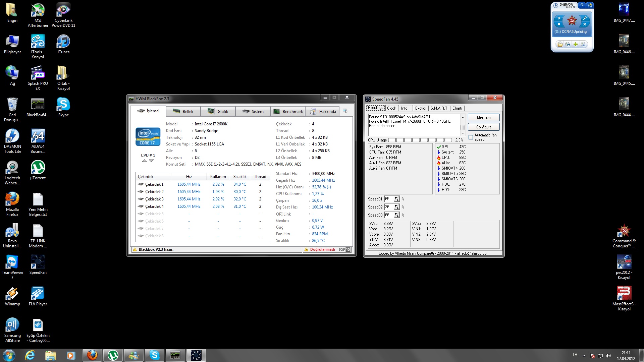Click the Configure button in SpeedFan

[x=484, y=127]
